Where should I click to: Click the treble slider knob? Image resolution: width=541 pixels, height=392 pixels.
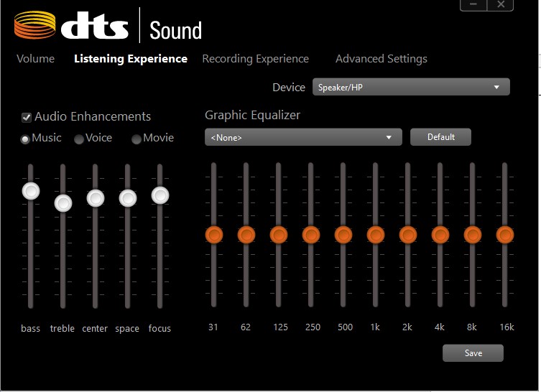pyautogui.click(x=63, y=203)
